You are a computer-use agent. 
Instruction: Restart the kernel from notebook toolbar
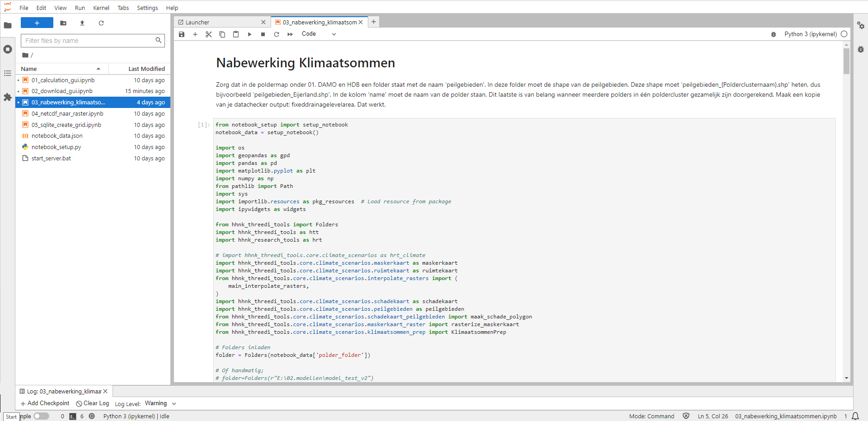tap(277, 34)
